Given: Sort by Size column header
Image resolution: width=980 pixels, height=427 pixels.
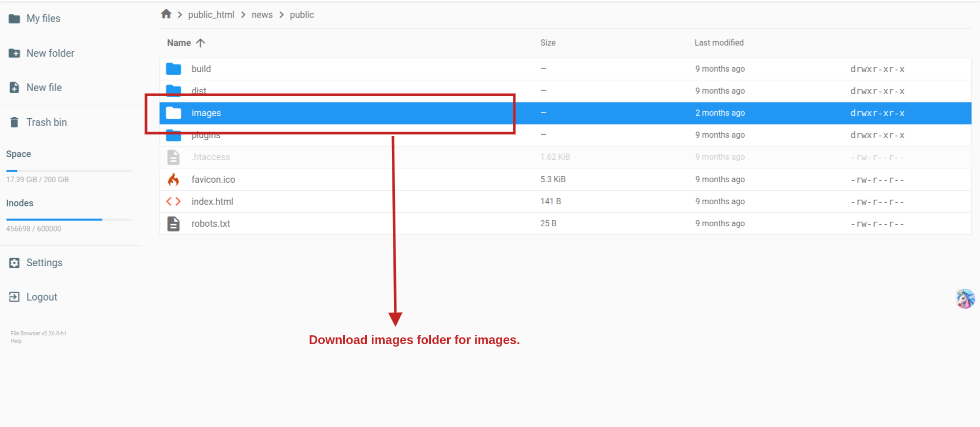Looking at the screenshot, I should click(548, 43).
